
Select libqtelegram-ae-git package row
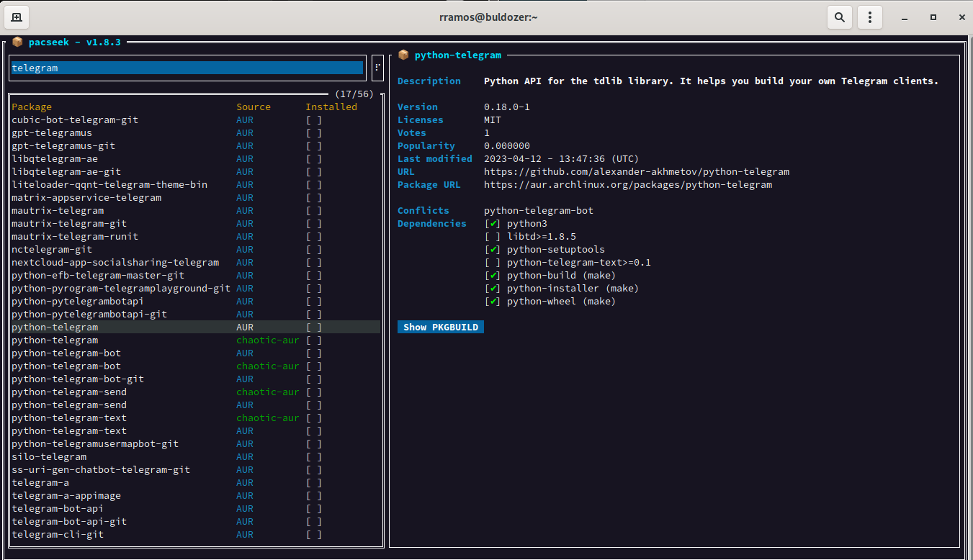click(196, 171)
